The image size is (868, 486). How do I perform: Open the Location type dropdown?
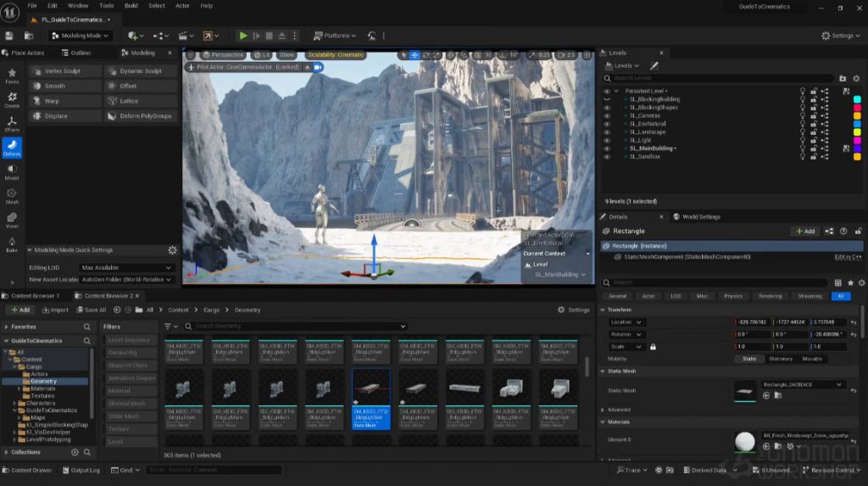point(626,322)
